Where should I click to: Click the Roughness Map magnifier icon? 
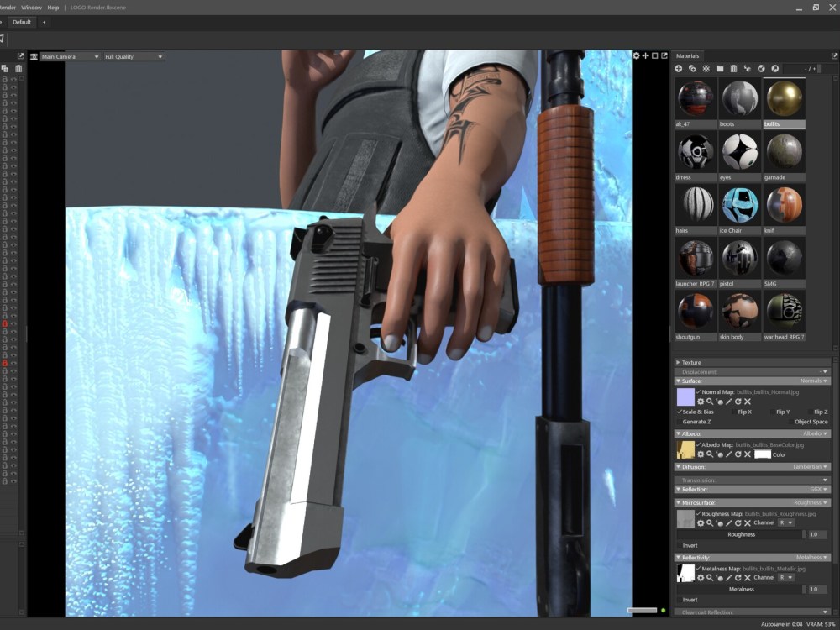click(x=710, y=522)
